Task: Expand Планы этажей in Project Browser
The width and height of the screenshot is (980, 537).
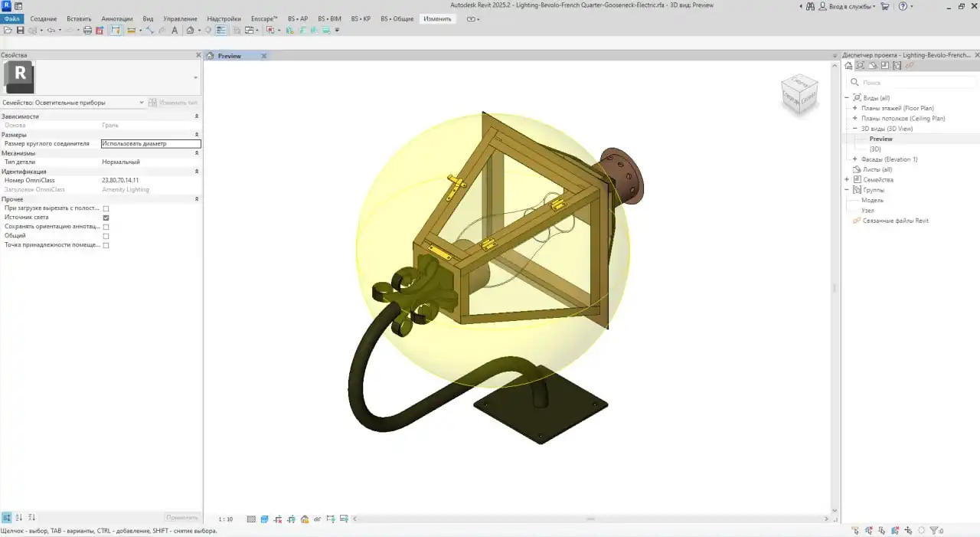Action: [854, 108]
